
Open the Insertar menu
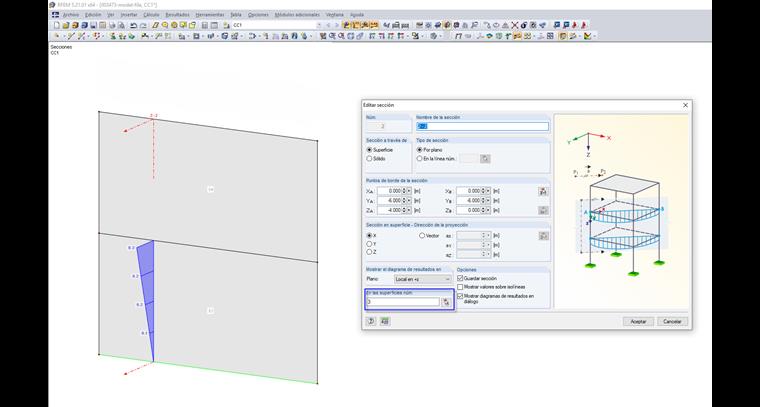128,15
